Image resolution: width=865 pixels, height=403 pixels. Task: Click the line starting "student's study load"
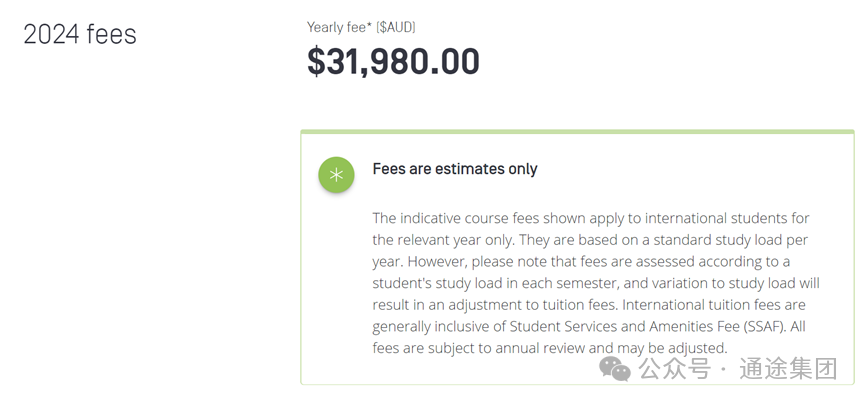click(596, 283)
